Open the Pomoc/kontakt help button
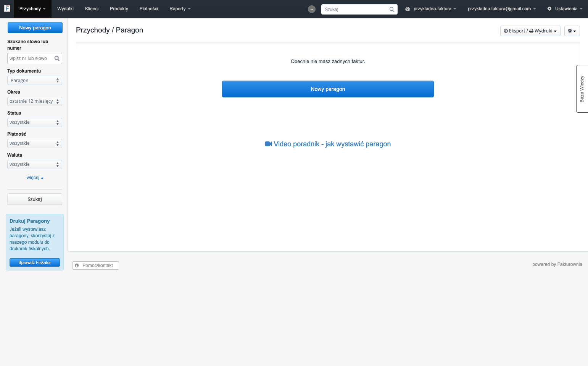Image resolution: width=588 pixels, height=366 pixels. 96,266
